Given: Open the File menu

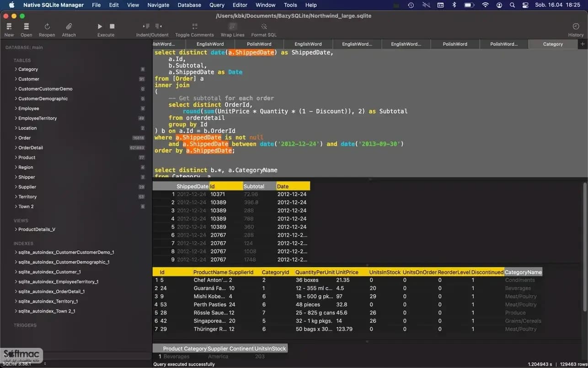Looking at the screenshot, I should [x=96, y=5].
